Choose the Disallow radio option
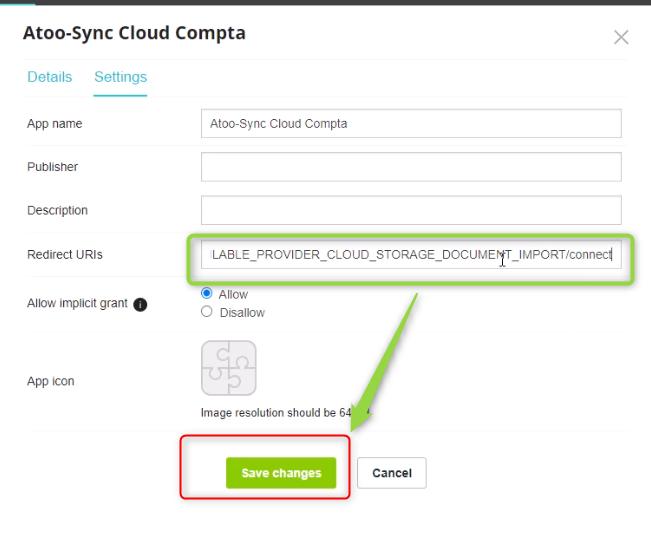Screen dimensions: 651x541 tap(206, 311)
